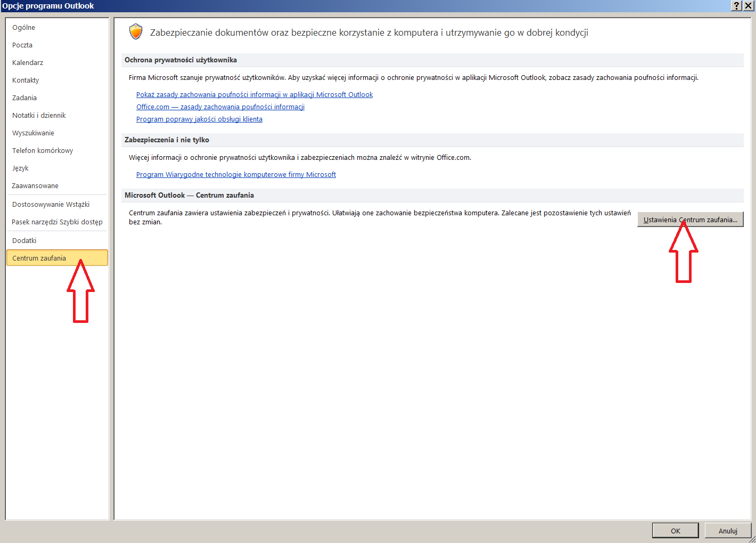Open Outlook privacy statement link
The image size is (756, 543).
(254, 94)
